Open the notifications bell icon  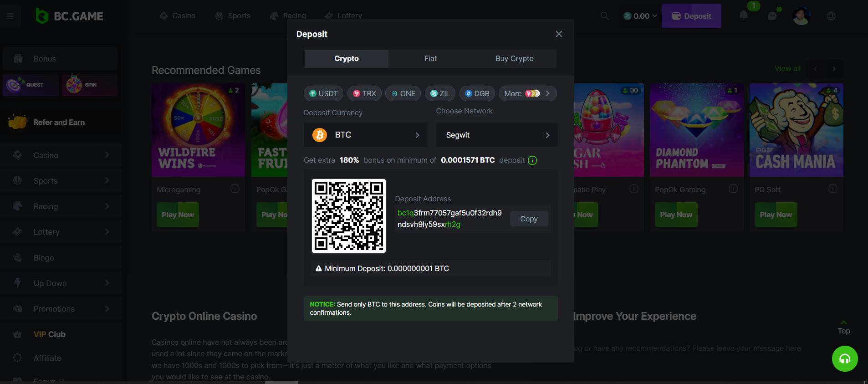pos(744,15)
